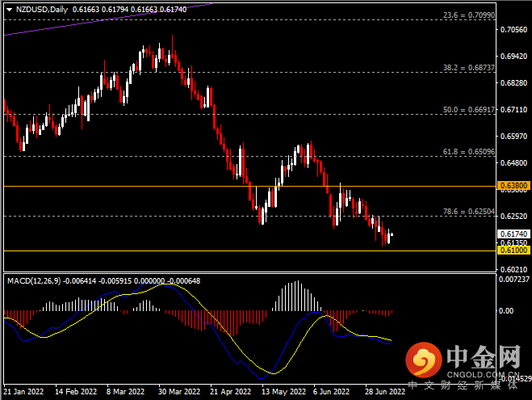532x400 pixels.
Task: Click the 21 Apr 2022 date label
Action: pos(230,391)
